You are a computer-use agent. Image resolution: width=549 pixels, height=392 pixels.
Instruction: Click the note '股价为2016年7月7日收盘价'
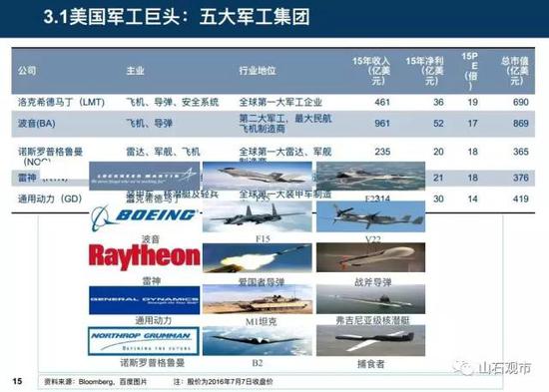pos(230,381)
